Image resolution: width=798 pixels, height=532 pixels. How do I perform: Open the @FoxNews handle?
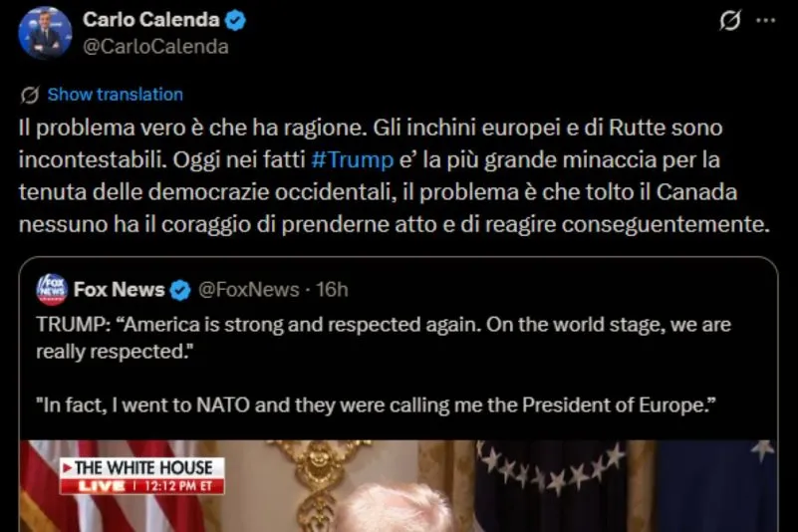coord(248,290)
